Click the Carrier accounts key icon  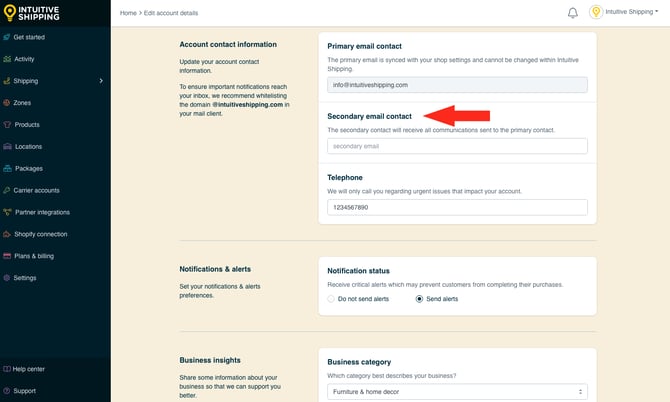6,190
